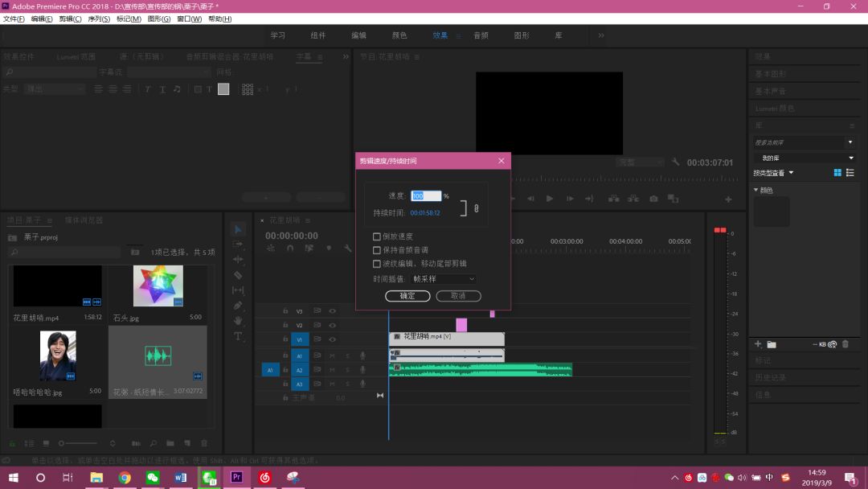
Task: Open the 效果 workspace menu icon
Action: (x=458, y=36)
